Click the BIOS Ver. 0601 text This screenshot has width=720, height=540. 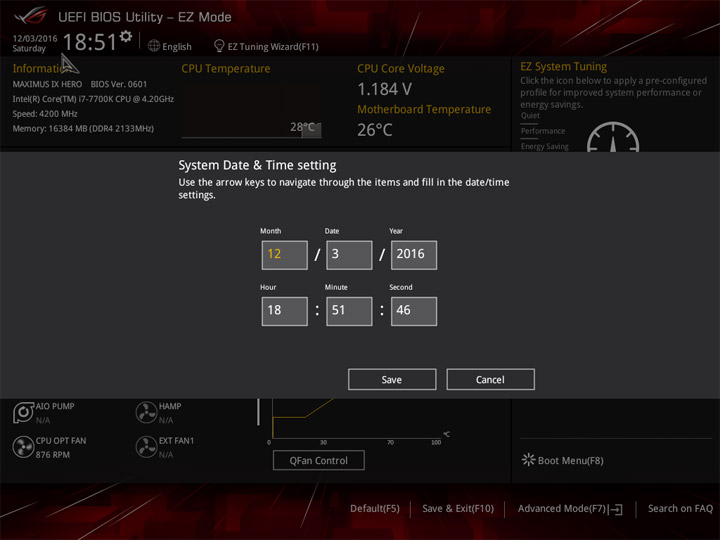click(119, 84)
